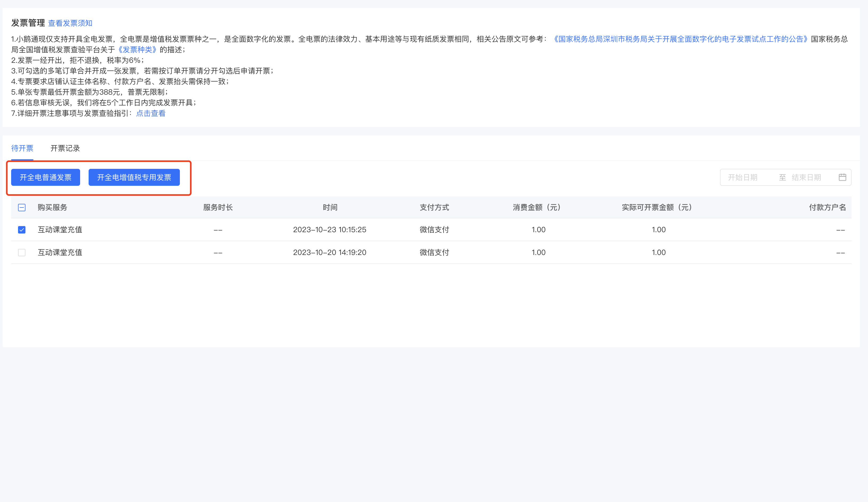The height and width of the screenshot is (502, 868).
Task: Click the 消费金额（元） column header
Action: point(538,208)
